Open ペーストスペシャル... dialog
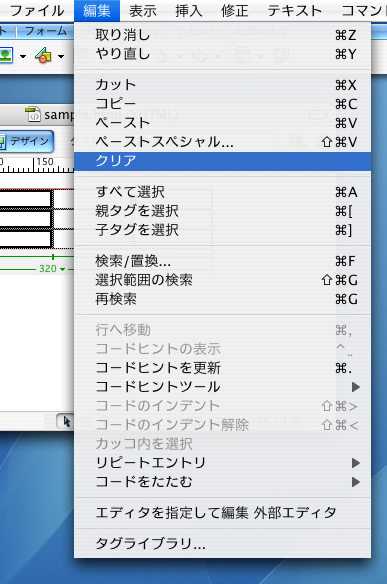387x584 pixels. click(x=222, y=142)
